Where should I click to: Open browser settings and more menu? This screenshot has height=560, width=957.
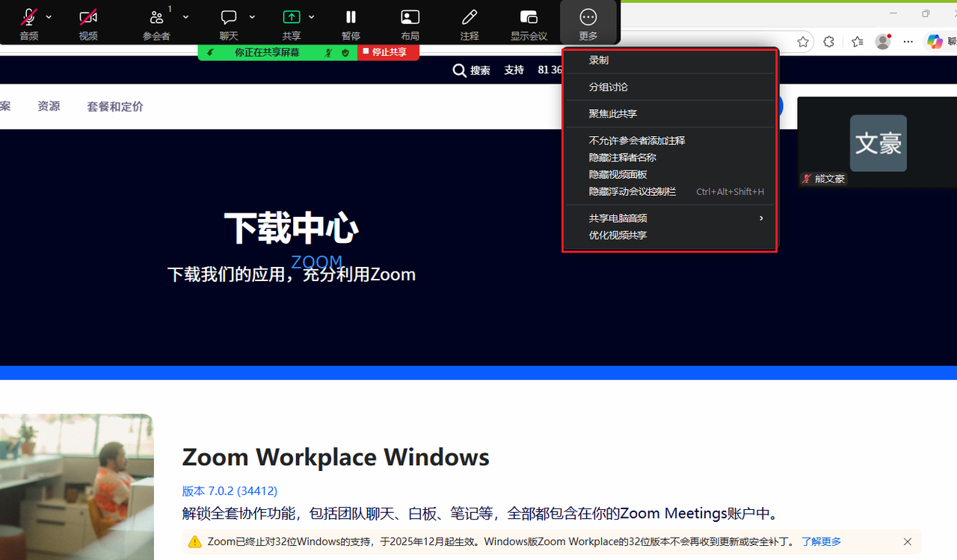coord(908,42)
